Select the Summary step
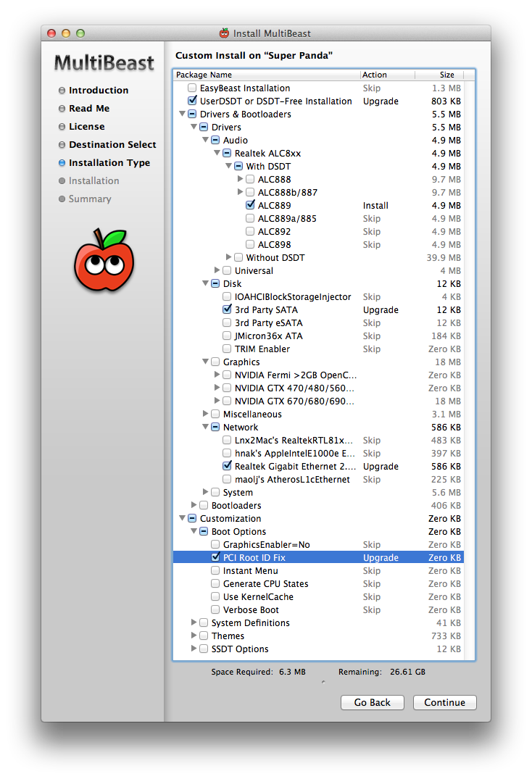Viewport: 532px width, 779px height. tap(90, 199)
